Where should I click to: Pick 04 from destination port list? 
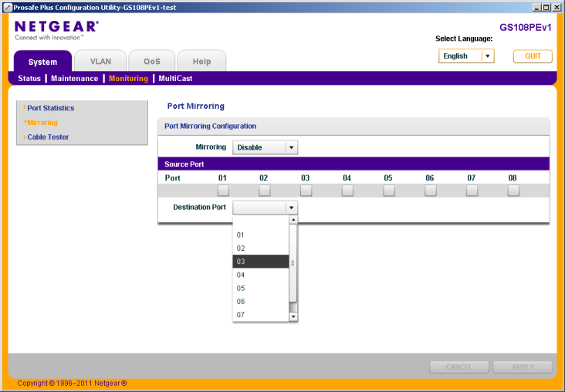point(261,275)
